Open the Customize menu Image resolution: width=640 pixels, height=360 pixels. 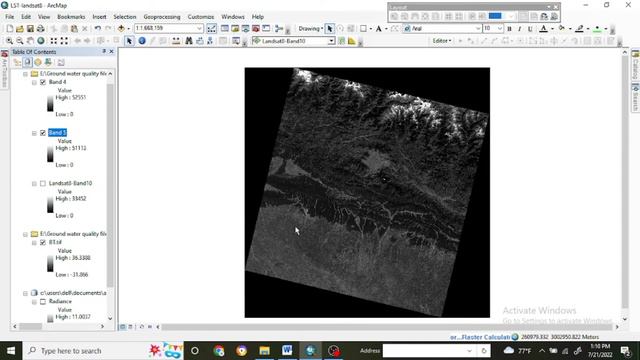tap(201, 17)
